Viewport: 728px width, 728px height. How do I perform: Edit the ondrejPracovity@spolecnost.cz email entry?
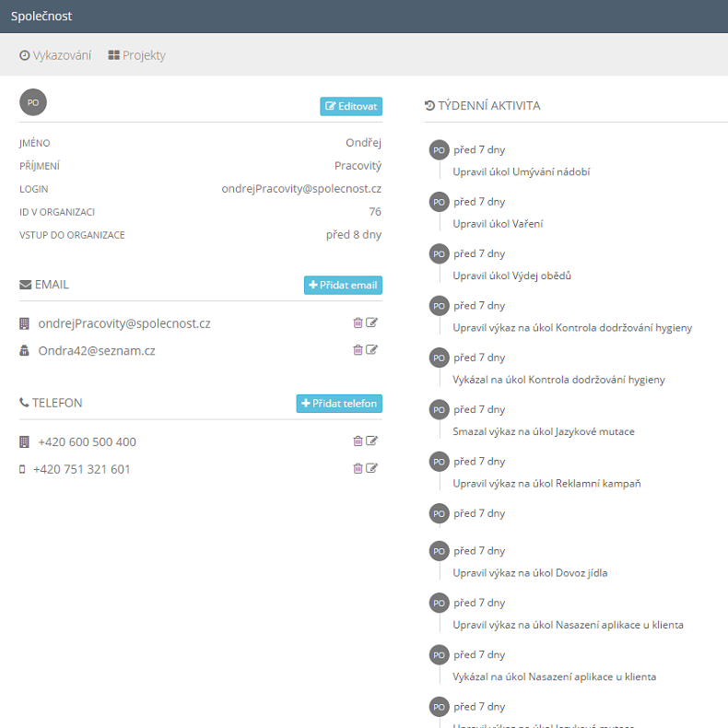click(x=372, y=323)
